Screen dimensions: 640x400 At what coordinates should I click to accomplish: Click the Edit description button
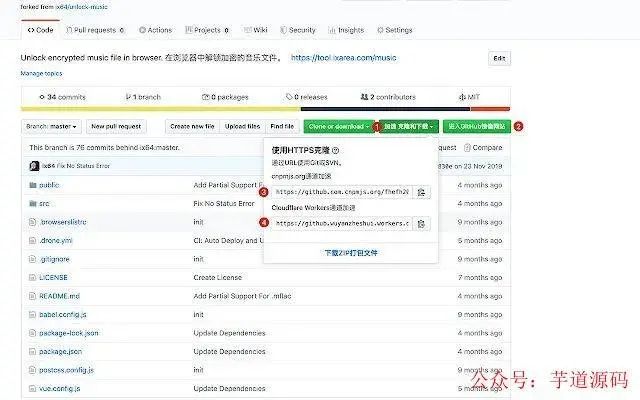pyautogui.click(x=499, y=58)
